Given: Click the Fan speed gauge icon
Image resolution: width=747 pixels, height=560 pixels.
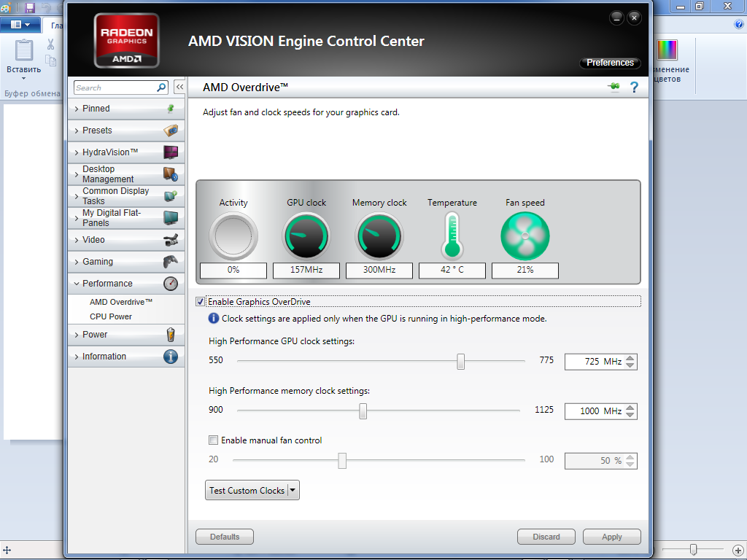Looking at the screenshot, I should coord(525,236).
